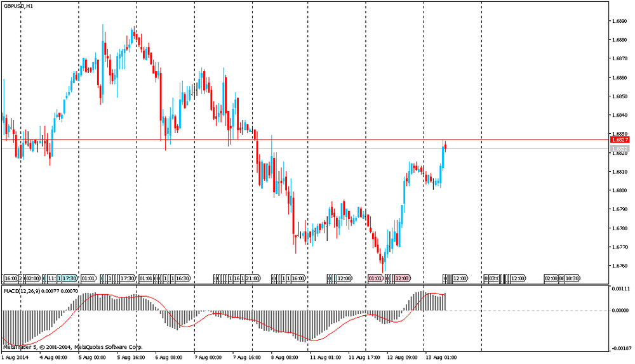Image resolution: width=635 pixels, height=364 pixels.
Task: Click the MetaTrader 5 copyright text
Action: (x=73, y=347)
